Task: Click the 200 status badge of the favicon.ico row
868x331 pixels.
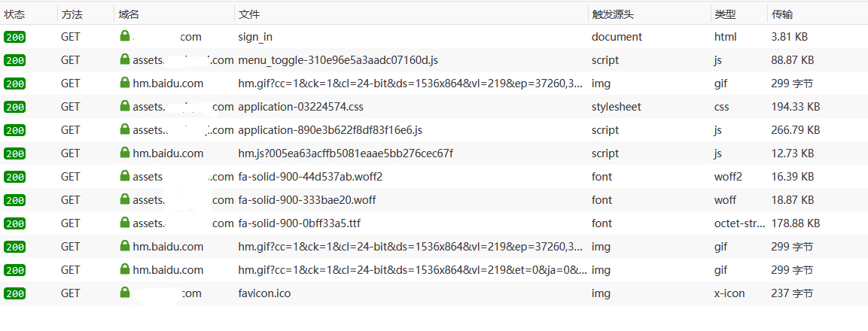Action: coord(15,293)
